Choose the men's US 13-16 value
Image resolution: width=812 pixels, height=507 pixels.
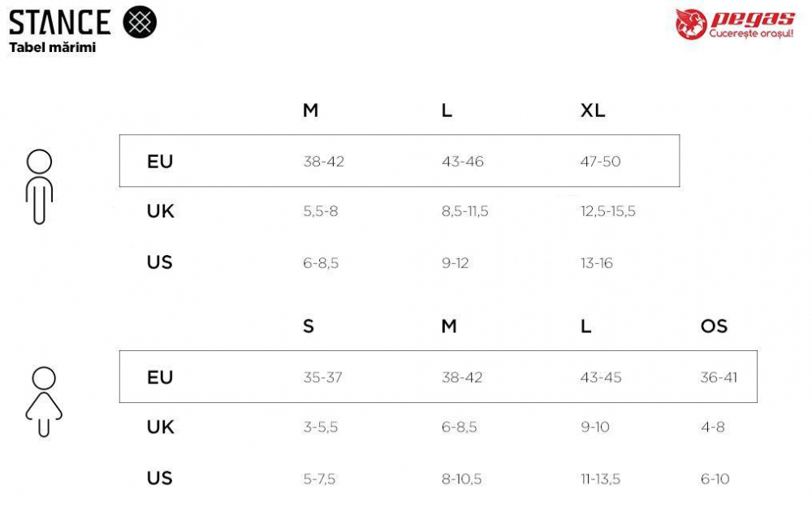point(596,263)
